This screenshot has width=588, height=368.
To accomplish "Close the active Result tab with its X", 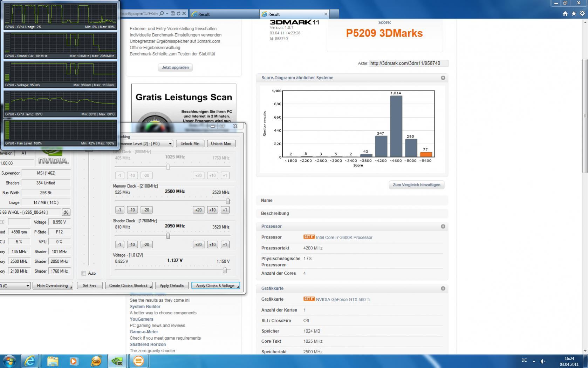I will click(326, 14).
